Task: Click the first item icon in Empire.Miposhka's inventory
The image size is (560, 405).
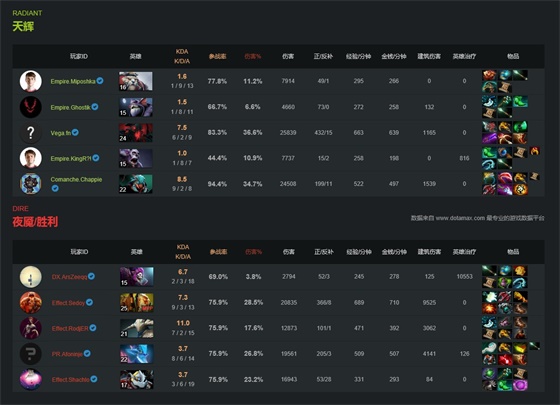Action: click(489, 75)
